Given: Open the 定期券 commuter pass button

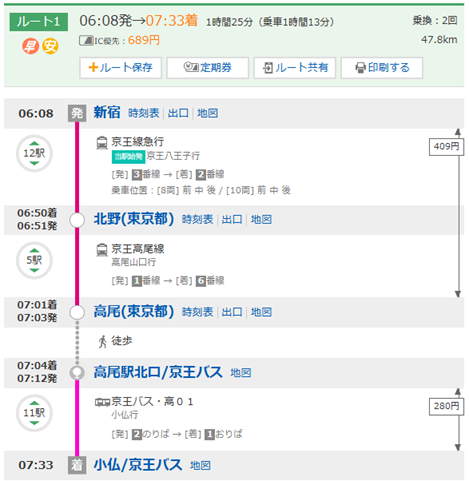Looking at the screenshot, I should 207,68.
